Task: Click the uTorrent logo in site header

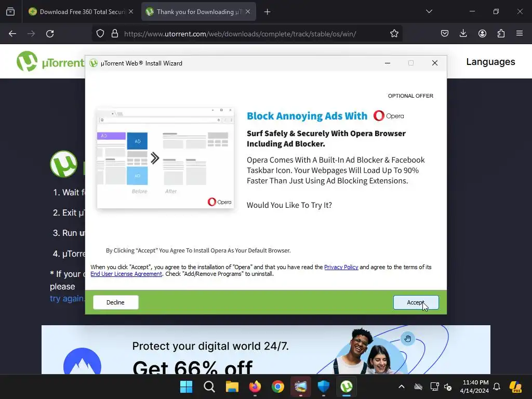Action: point(50,62)
